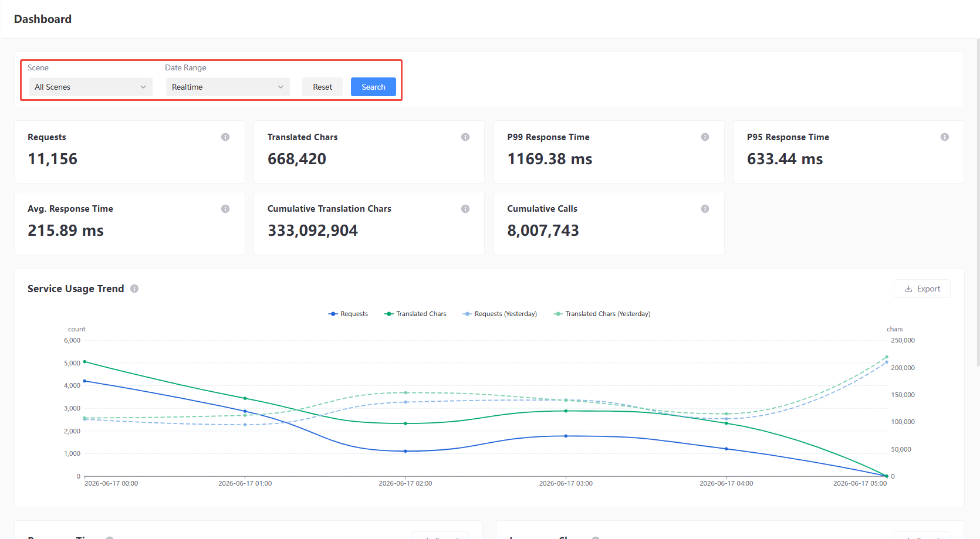Screen dimensions: 980x539
Task: Export the Service Usage Trend chart
Action: click(922, 289)
